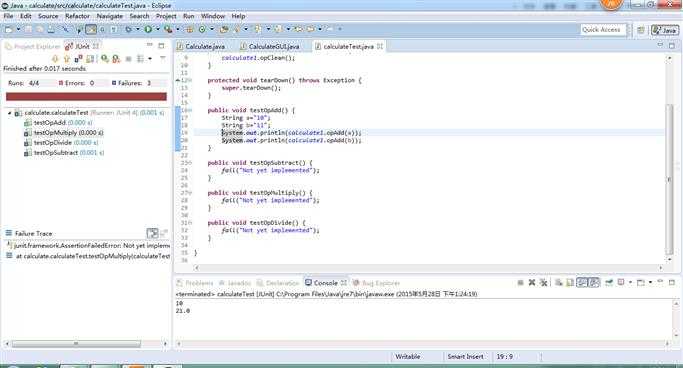Open the JUnit view menu triangle

162,58
